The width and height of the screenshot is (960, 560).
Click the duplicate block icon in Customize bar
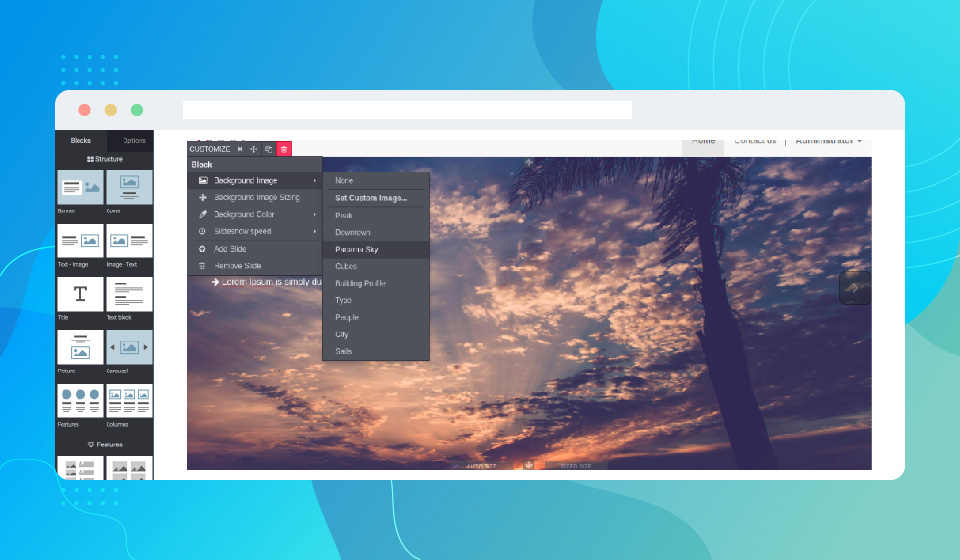click(x=269, y=149)
